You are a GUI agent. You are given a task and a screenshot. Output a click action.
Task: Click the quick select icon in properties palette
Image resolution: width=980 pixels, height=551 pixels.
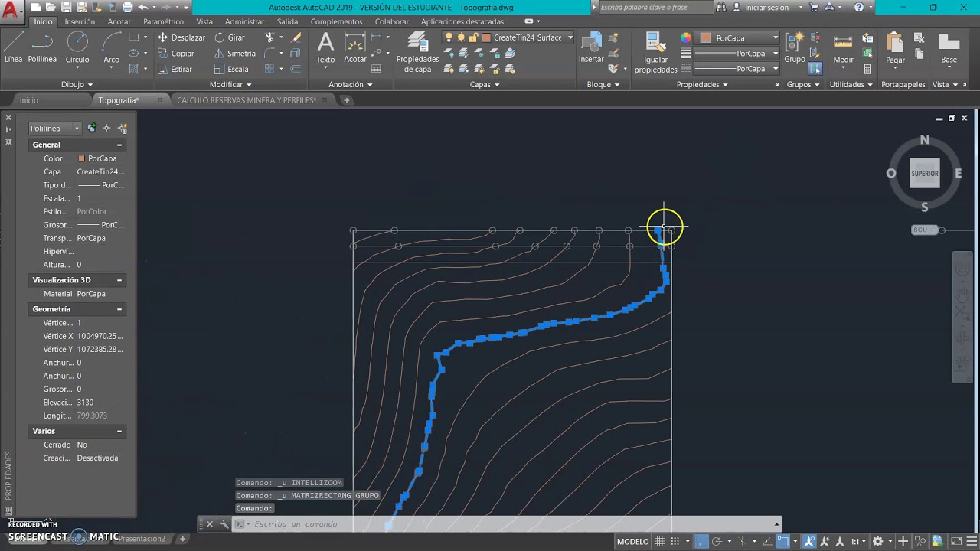coord(122,129)
